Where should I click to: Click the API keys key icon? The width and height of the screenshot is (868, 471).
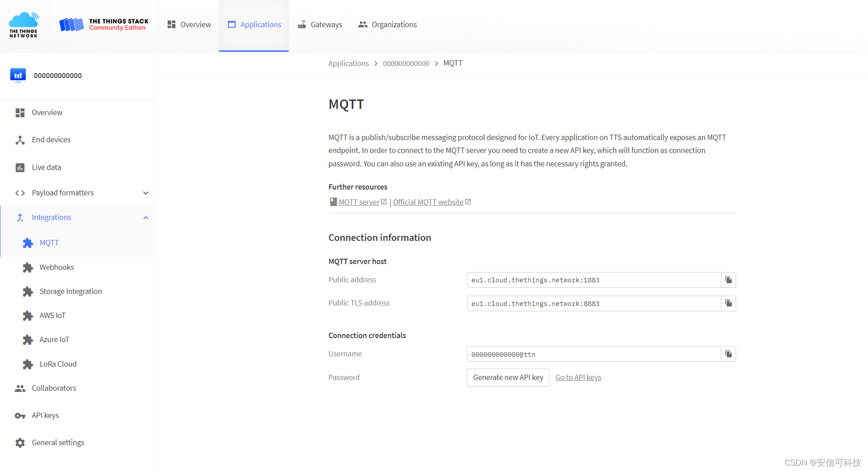click(20, 416)
